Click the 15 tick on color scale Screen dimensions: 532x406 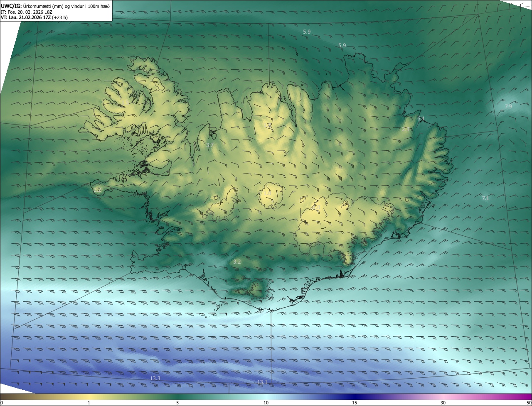355,403
